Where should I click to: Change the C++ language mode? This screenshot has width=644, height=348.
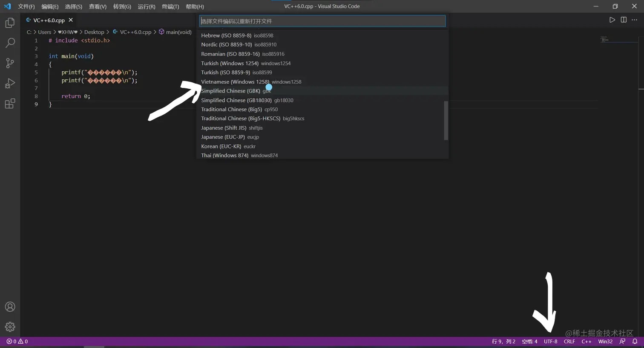pyautogui.click(x=586, y=341)
